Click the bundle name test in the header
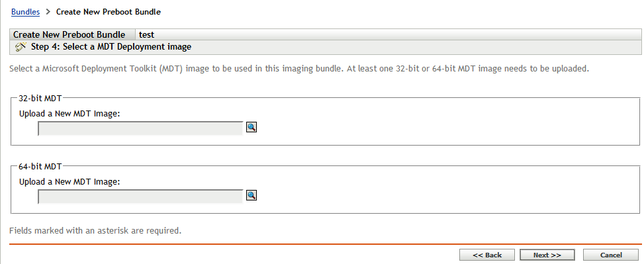 click(x=147, y=35)
